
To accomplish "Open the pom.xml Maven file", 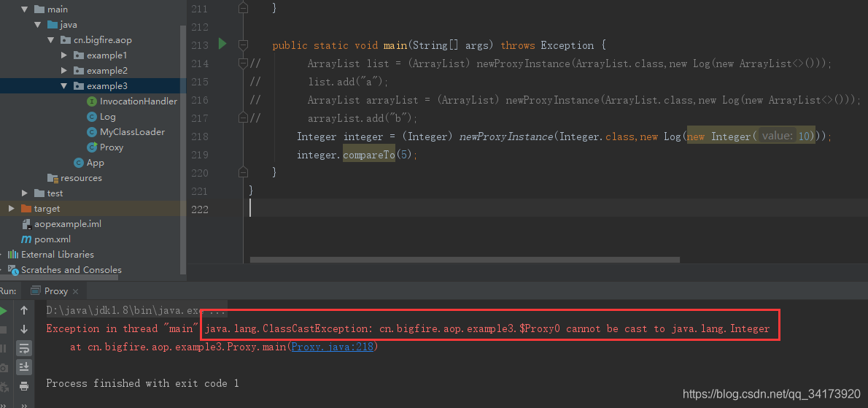I will pos(52,239).
